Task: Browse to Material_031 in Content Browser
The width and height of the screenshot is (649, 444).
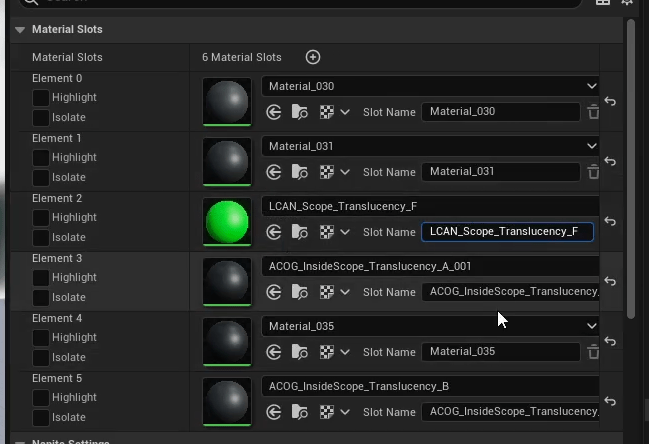Action: (300, 172)
